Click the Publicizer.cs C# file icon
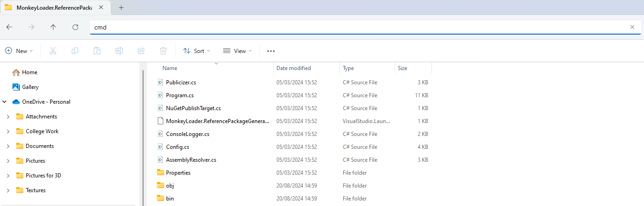The width and height of the screenshot is (644, 206). [161, 82]
